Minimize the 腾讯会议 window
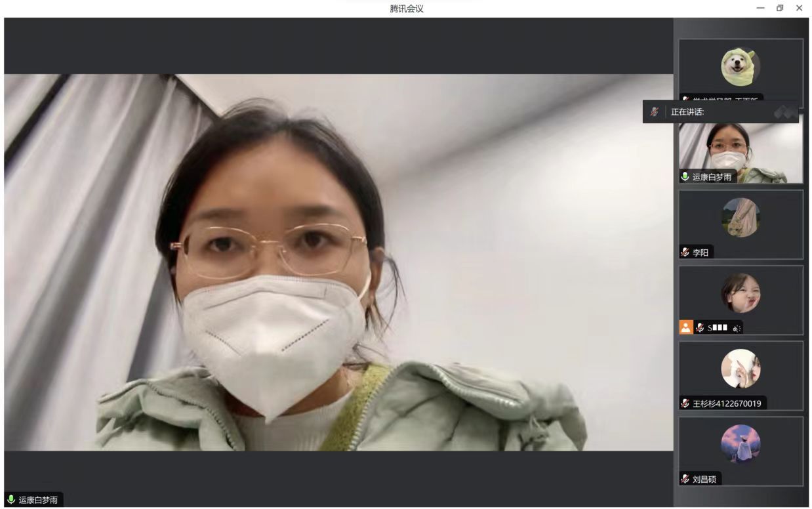The width and height of the screenshot is (812, 509). coord(760,8)
